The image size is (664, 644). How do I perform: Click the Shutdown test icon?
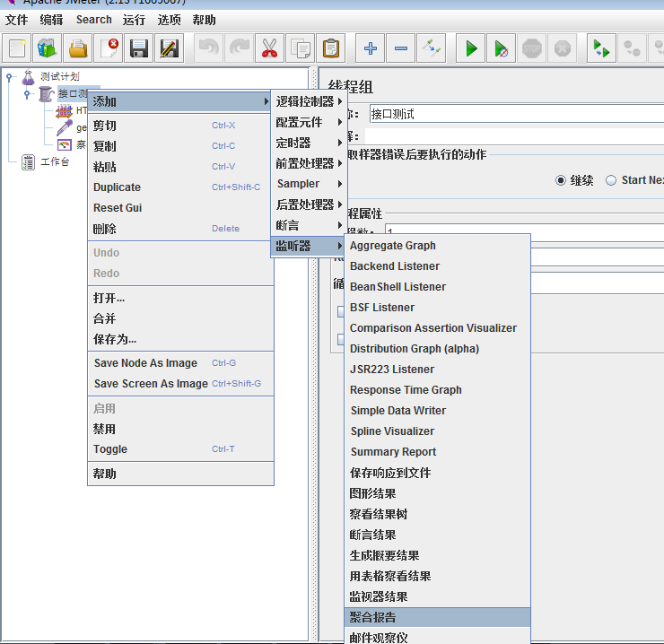[563, 48]
